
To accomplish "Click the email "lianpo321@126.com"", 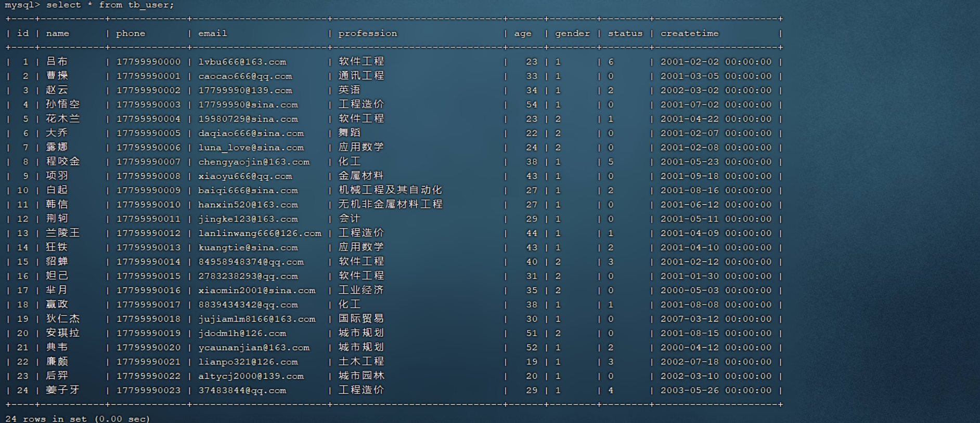I will tap(248, 362).
